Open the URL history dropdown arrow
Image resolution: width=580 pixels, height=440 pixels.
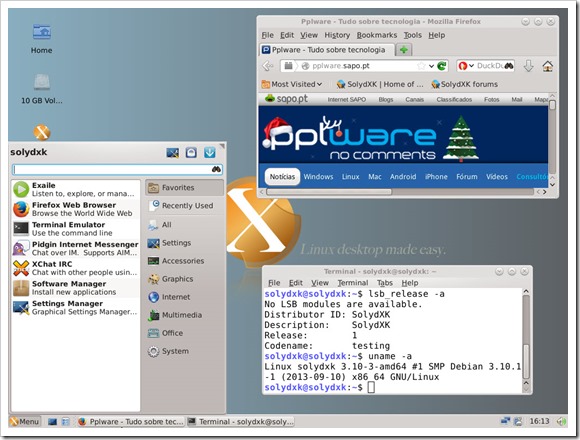click(431, 66)
